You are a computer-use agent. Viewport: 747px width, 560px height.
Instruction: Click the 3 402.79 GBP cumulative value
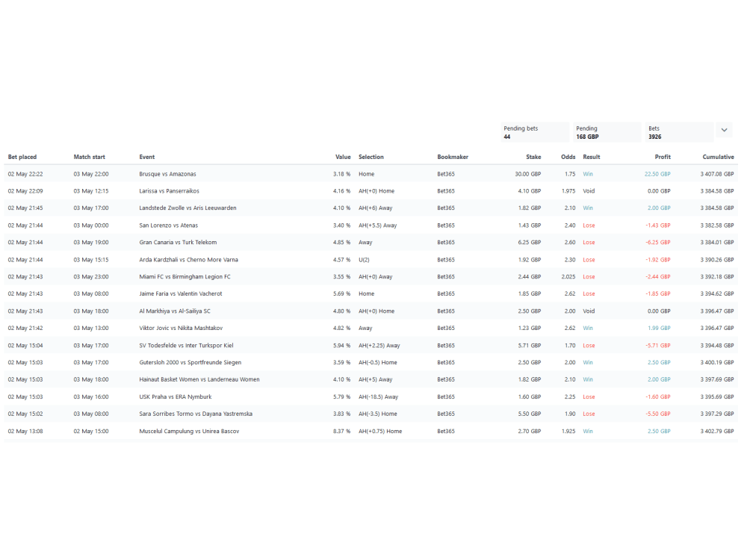pos(717,431)
